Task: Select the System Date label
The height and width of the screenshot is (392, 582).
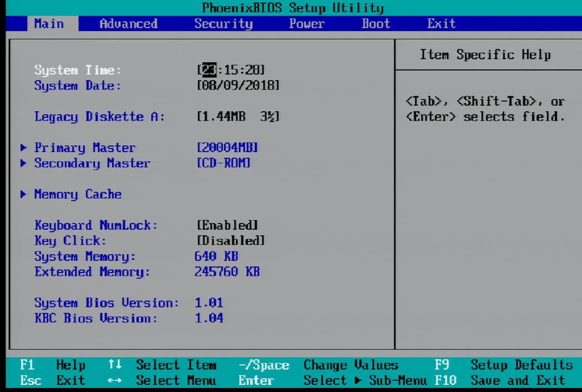Action: [x=78, y=86]
